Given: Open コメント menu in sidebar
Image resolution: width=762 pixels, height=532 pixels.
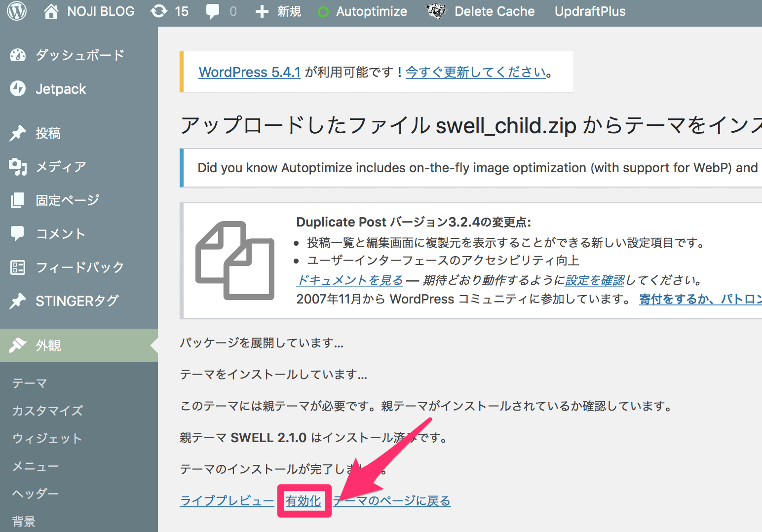Looking at the screenshot, I should (x=61, y=234).
